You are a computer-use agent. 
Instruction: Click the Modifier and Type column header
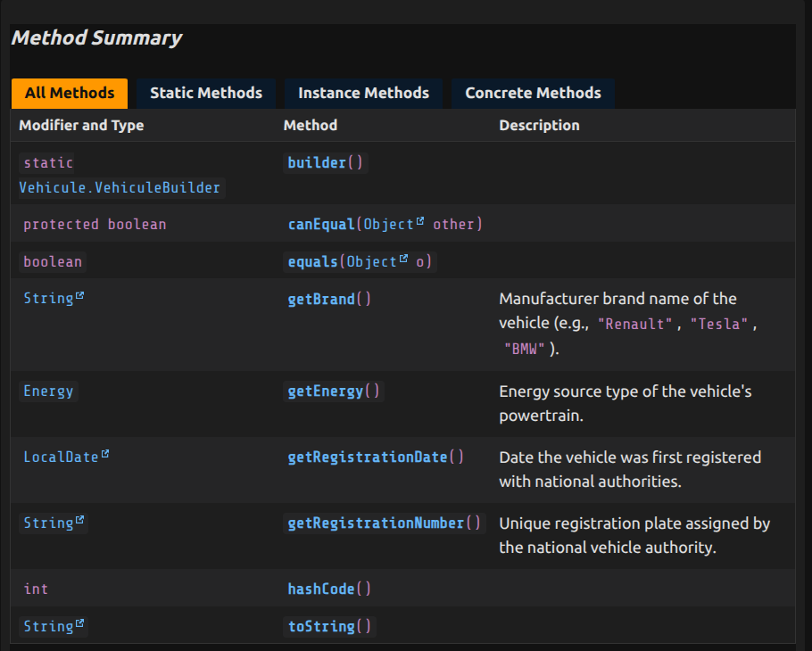click(x=81, y=125)
